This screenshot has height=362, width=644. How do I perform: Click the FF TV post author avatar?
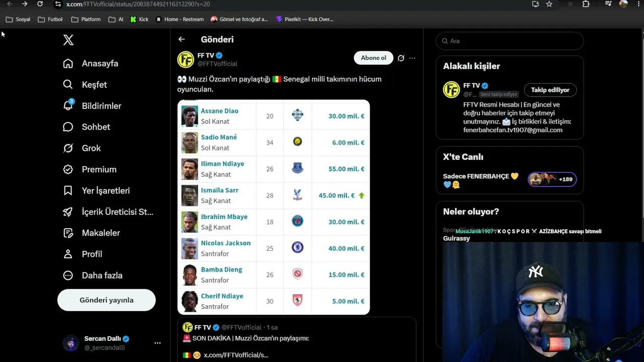pyautogui.click(x=186, y=59)
